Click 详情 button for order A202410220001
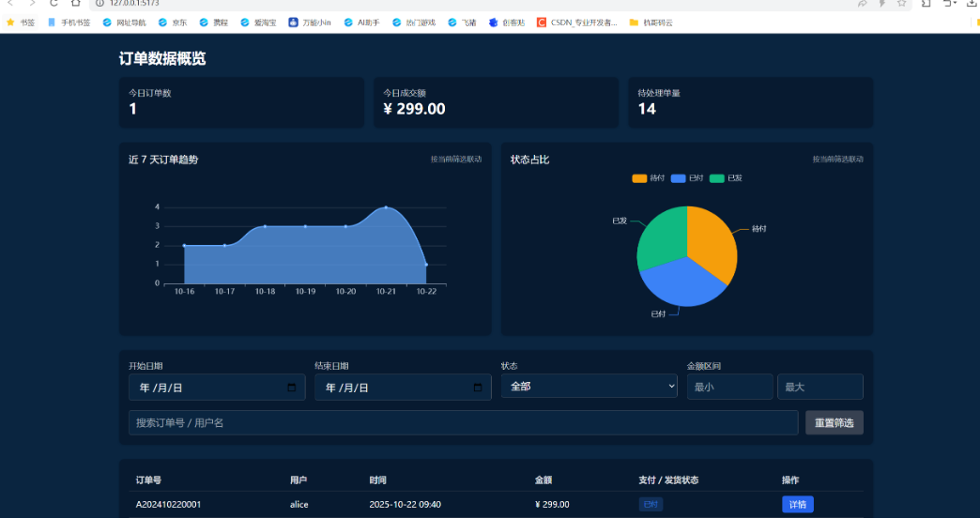This screenshot has width=980, height=518. click(x=797, y=505)
